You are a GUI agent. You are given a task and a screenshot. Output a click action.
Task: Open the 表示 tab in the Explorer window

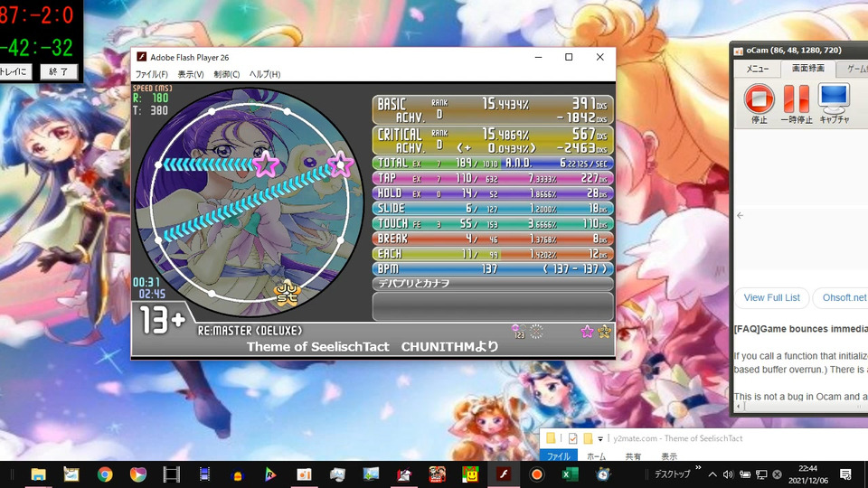click(x=669, y=456)
